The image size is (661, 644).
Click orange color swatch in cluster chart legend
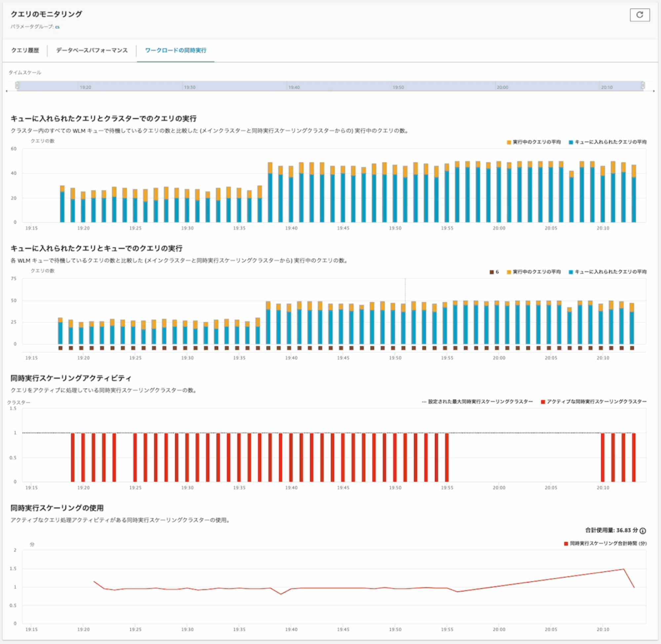[509, 142]
